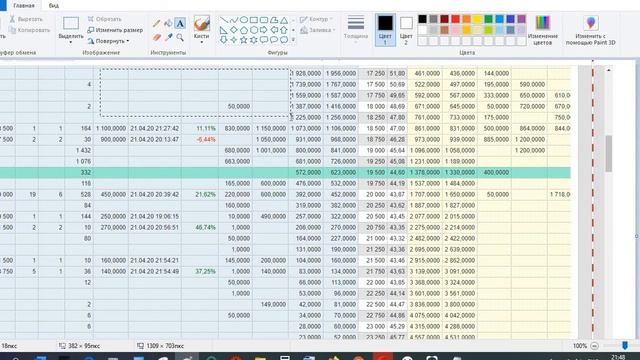Screen dimensions: 640x360
Task: Open the Заливка fill dropdown
Action: coord(318,30)
